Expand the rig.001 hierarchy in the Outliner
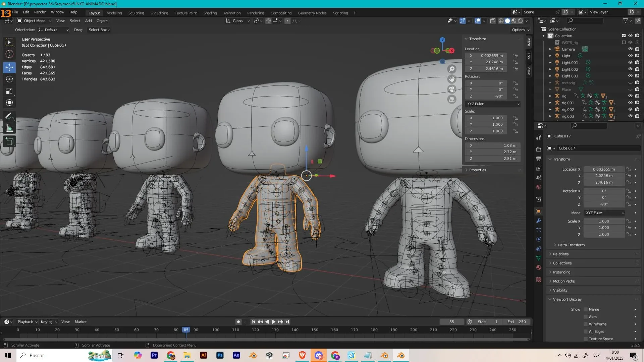 (550, 103)
